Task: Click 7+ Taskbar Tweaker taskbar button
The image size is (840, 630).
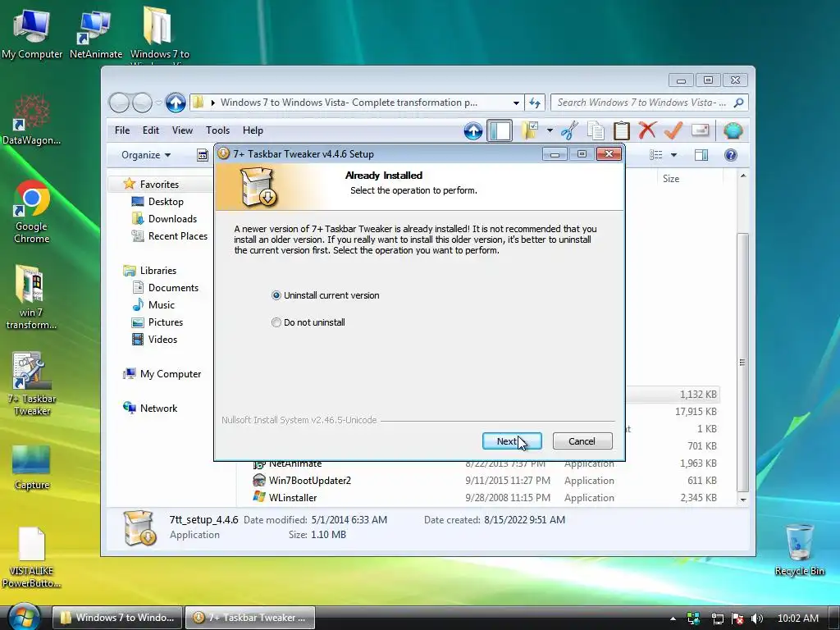Action: point(249,617)
